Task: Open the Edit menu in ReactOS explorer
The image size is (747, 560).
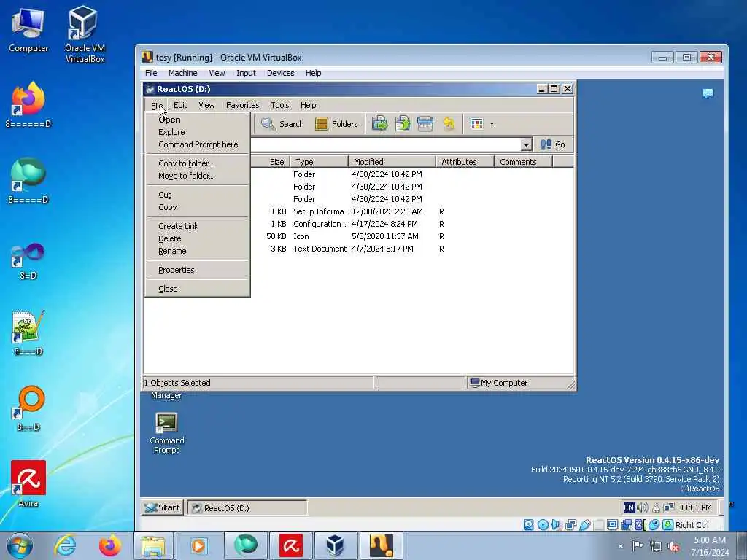Action: click(180, 105)
